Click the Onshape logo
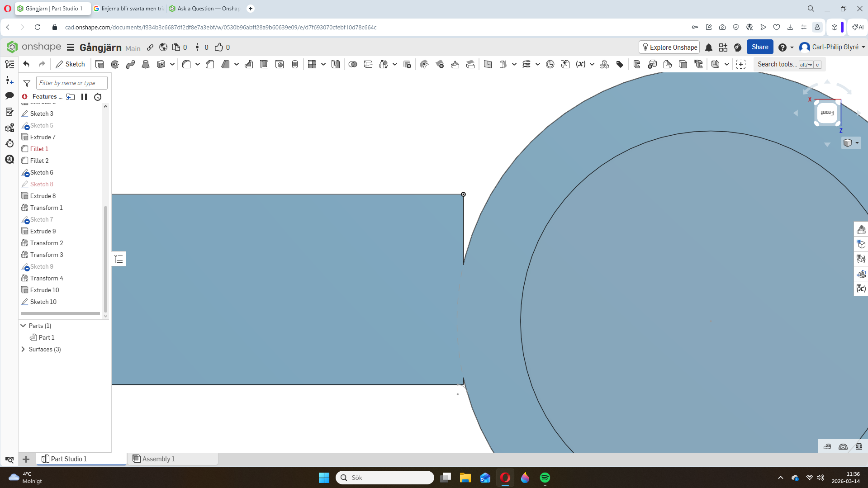Screen dimensions: 868x488 click(34, 47)
